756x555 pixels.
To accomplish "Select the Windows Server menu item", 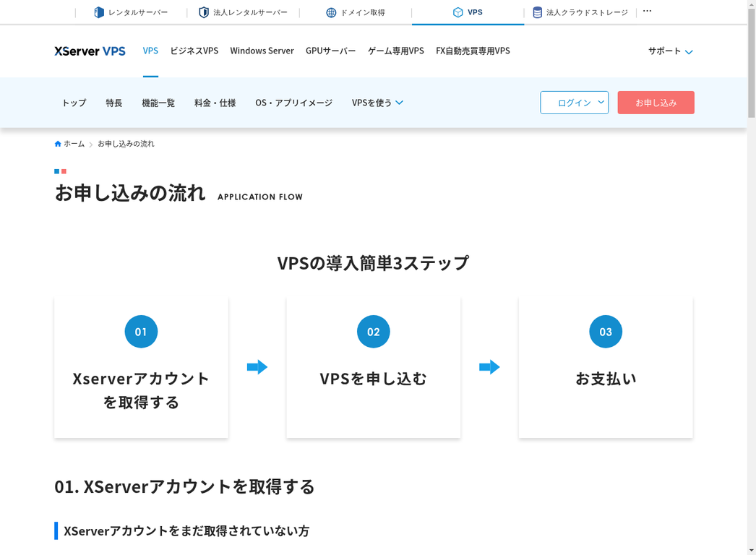I will click(262, 51).
